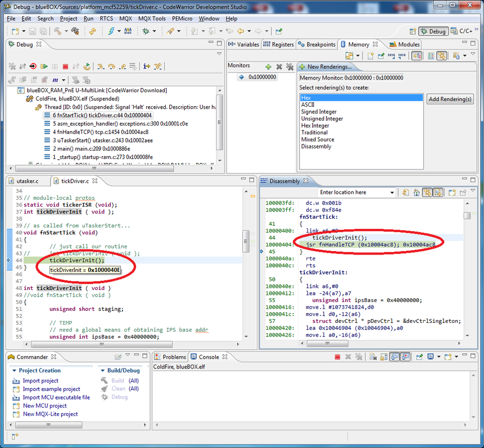Image resolution: width=484 pixels, height=448 pixels.
Task: Open the location dropdown in Disassembly
Action: click(392, 192)
